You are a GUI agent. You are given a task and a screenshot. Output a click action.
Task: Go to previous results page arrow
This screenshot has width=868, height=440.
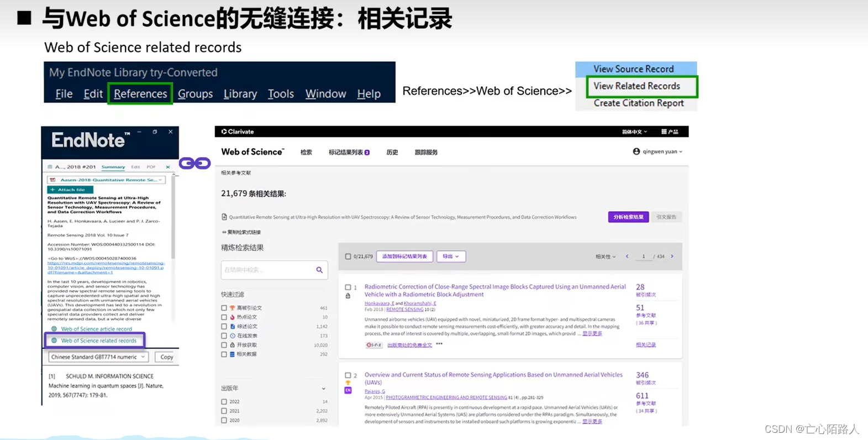pos(627,256)
